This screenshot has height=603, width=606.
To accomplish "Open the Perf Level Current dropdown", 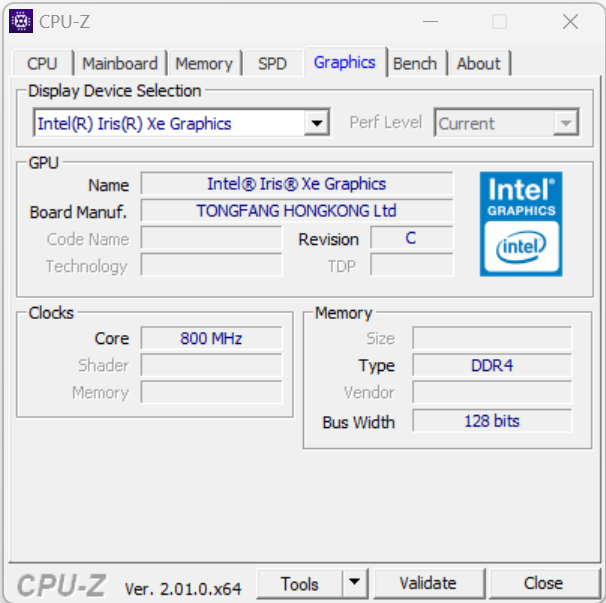I will tap(507, 123).
